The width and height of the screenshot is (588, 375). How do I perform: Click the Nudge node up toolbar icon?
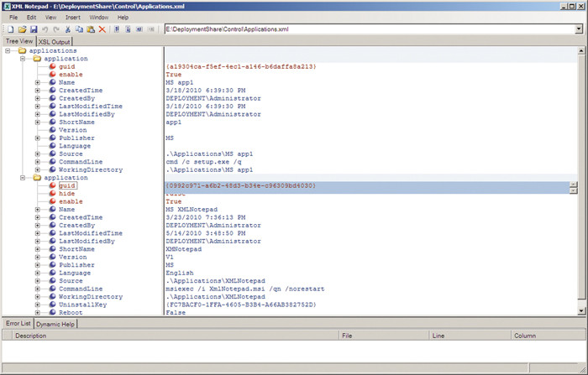click(x=117, y=29)
